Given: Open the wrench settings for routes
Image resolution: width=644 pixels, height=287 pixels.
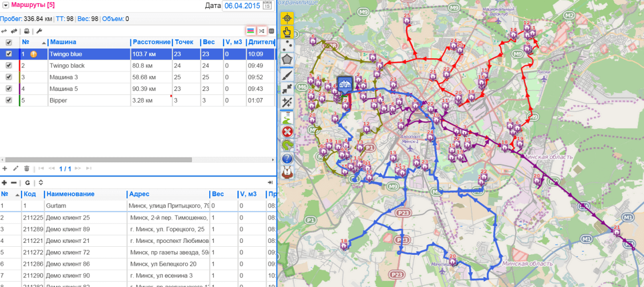Looking at the screenshot, I should [x=39, y=31].
